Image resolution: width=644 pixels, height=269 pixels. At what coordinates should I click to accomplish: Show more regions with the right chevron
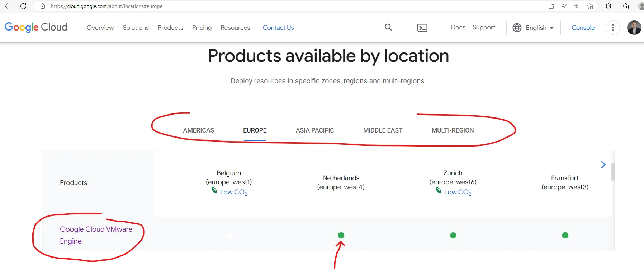click(x=603, y=164)
